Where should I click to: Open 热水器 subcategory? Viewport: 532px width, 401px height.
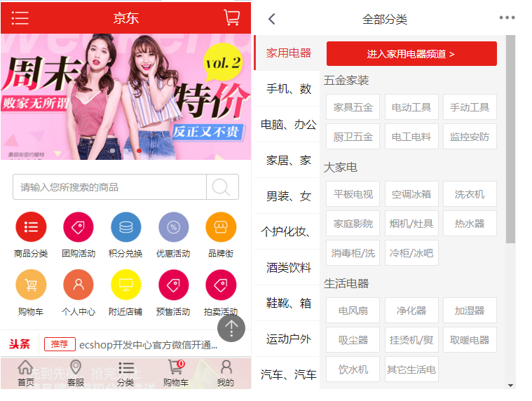pos(470,224)
